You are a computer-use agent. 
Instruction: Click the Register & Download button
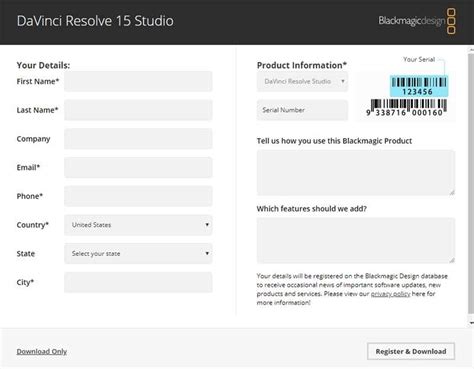tap(411, 351)
